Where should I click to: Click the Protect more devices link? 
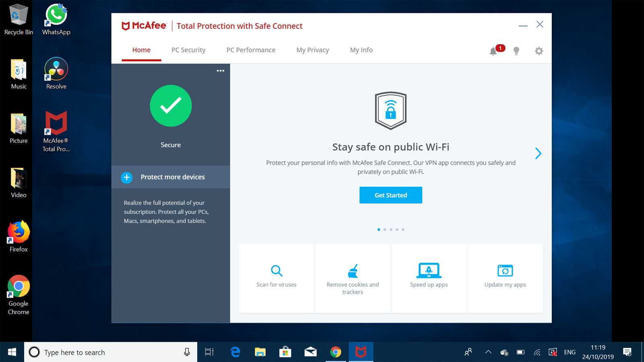coord(173,177)
